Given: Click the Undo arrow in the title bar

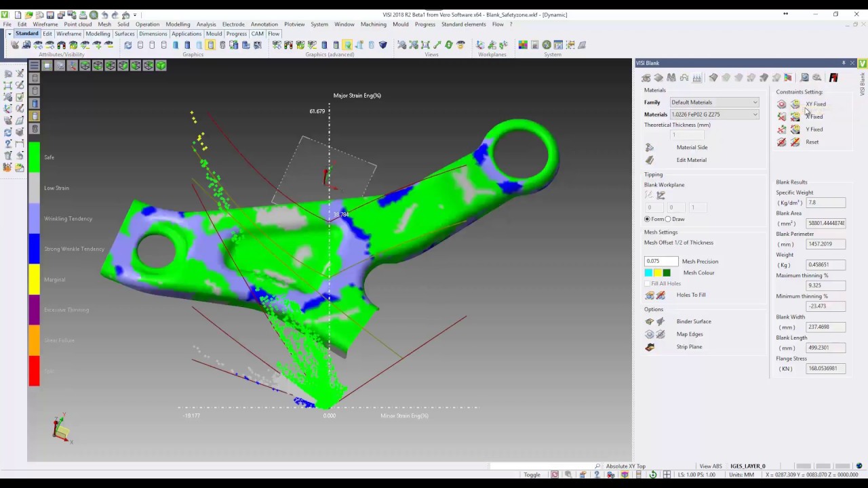Looking at the screenshot, I should tap(104, 15).
